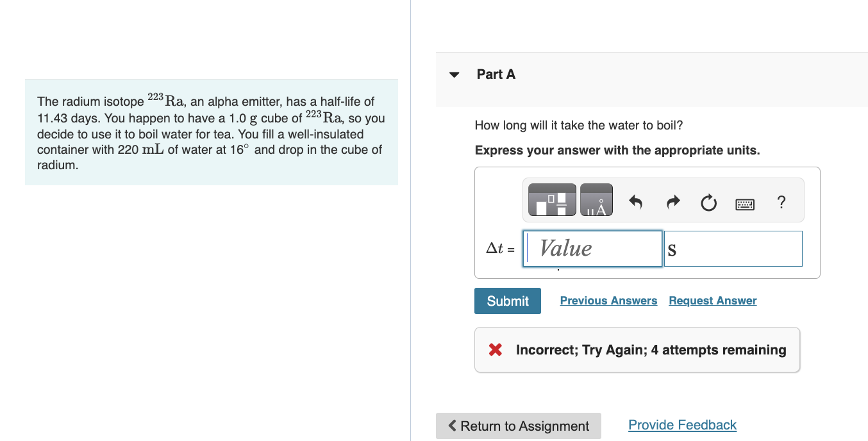
Task: Open the equation editor help
Action: click(x=781, y=202)
